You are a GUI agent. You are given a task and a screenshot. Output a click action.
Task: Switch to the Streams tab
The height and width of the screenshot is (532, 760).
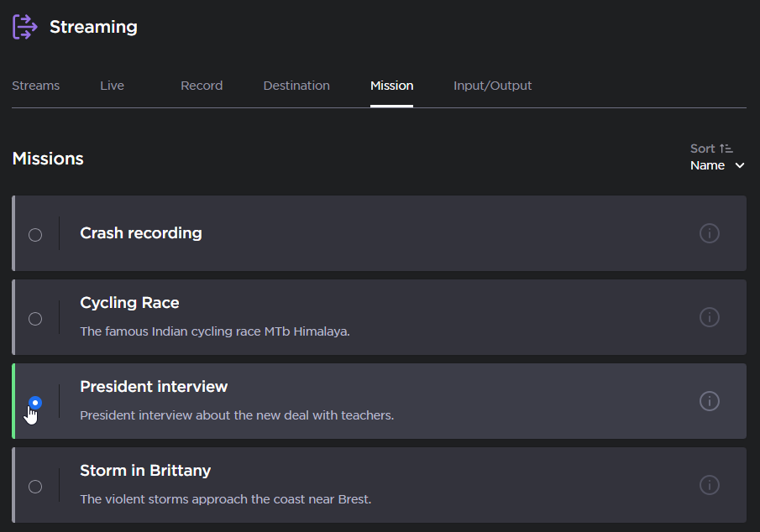coord(36,86)
